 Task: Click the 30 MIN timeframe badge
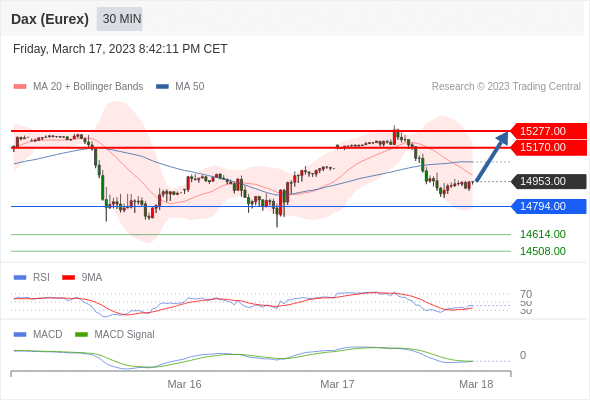[x=120, y=19]
